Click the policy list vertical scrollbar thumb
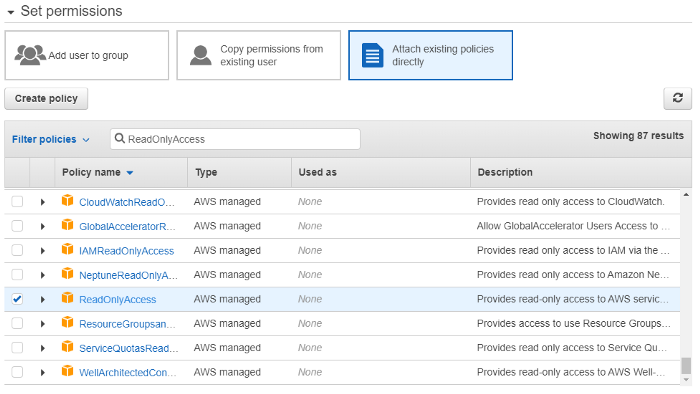 point(686,365)
